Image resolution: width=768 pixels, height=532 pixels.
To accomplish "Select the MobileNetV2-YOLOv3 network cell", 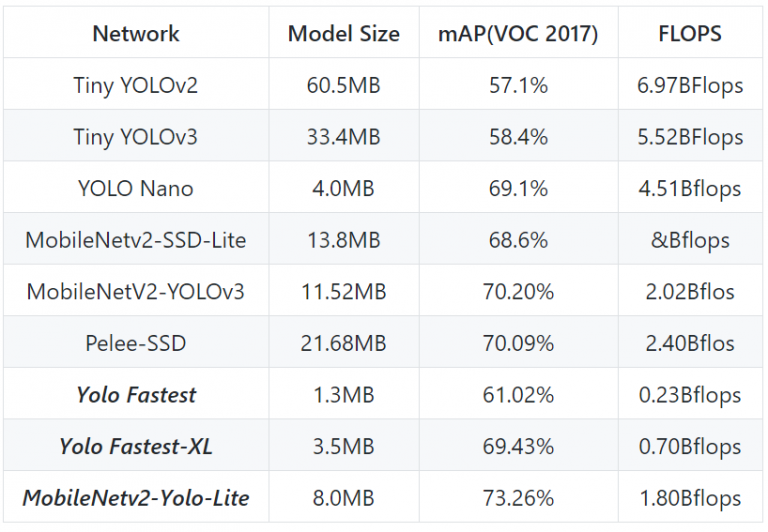I will pyautogui.click(x=136, y=292).
